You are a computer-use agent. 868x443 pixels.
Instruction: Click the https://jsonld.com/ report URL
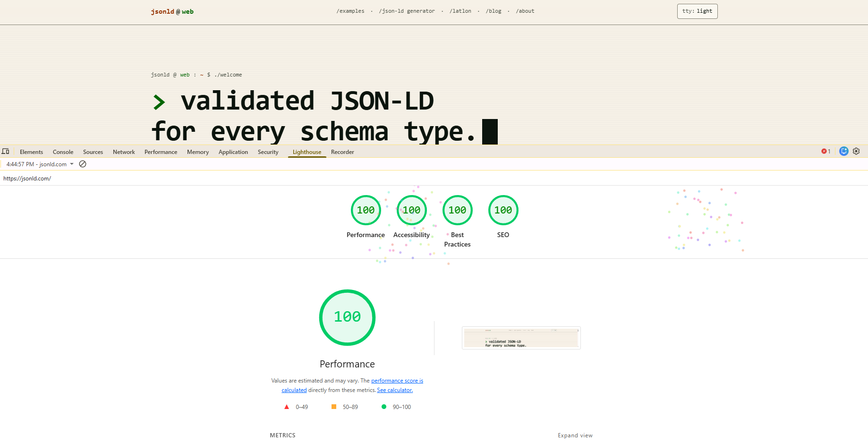point(27,179)
